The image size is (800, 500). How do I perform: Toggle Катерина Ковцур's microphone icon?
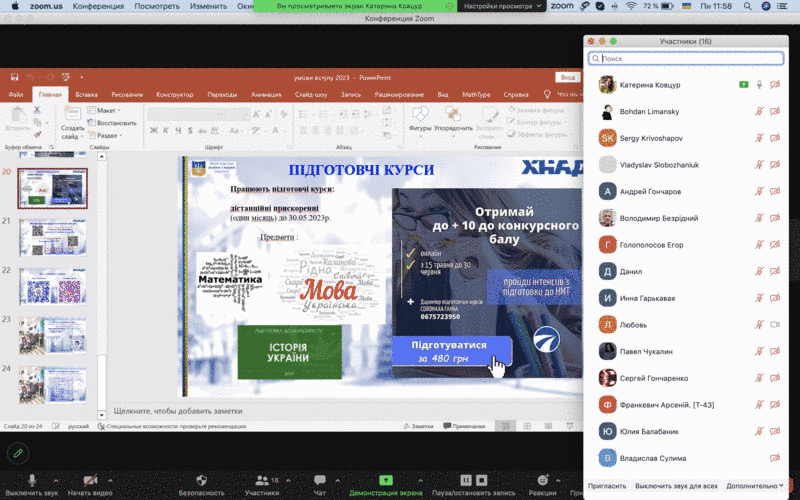click(759, 85)
